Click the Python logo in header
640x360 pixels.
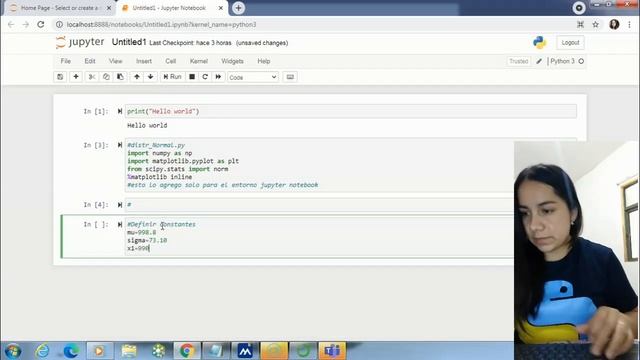tap(540, 42)
